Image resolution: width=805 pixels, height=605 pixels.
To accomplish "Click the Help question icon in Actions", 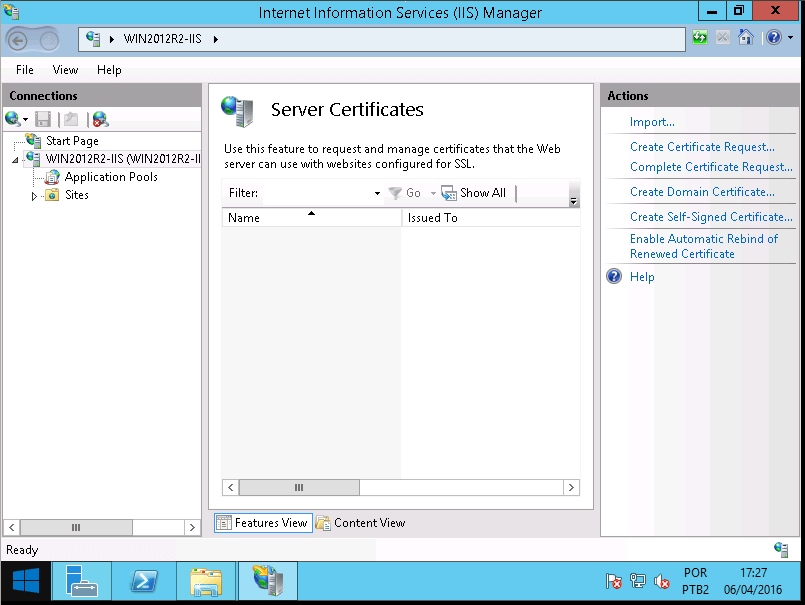I will click(x=614, y=276).
